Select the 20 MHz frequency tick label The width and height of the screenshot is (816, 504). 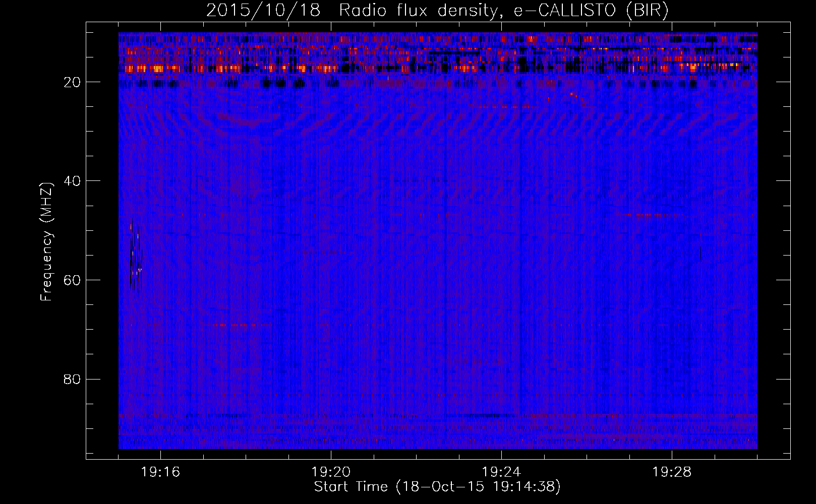click(x=72, y=82)
